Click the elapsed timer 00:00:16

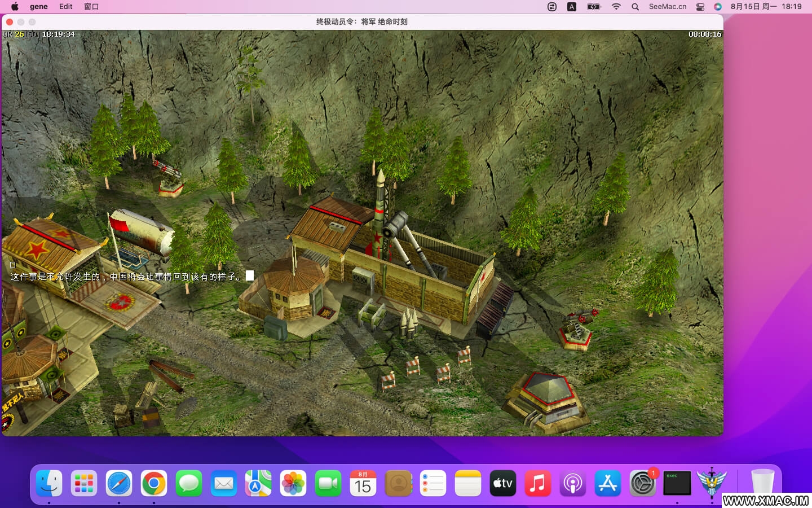(x=705, y=34)
